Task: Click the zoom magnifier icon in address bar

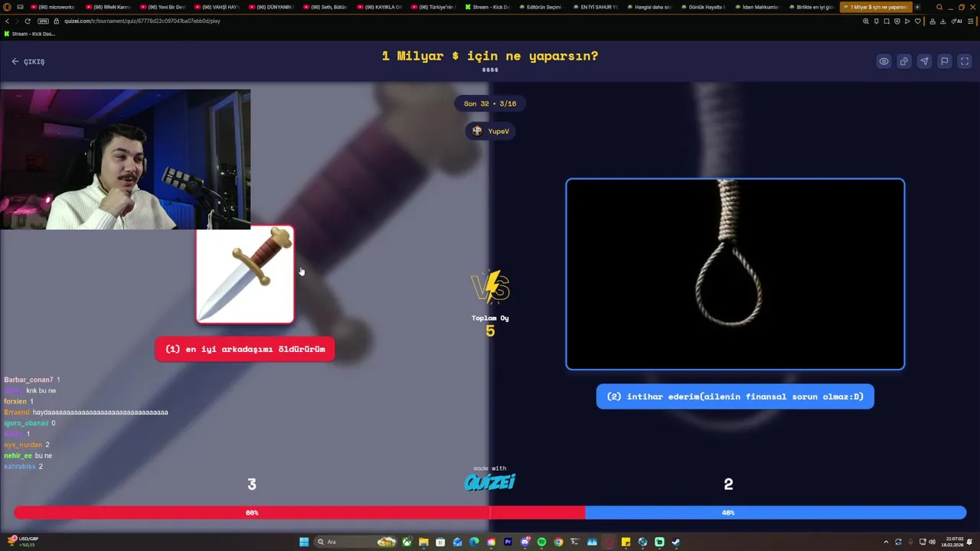Action: (866, 21)
